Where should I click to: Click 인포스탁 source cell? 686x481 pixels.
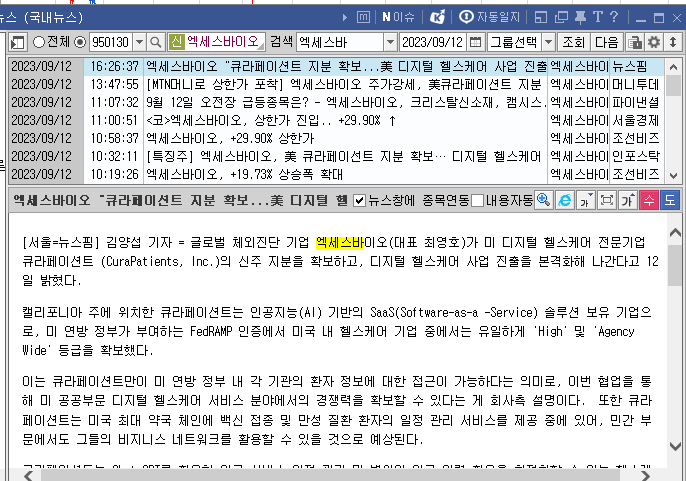(635, 156)
